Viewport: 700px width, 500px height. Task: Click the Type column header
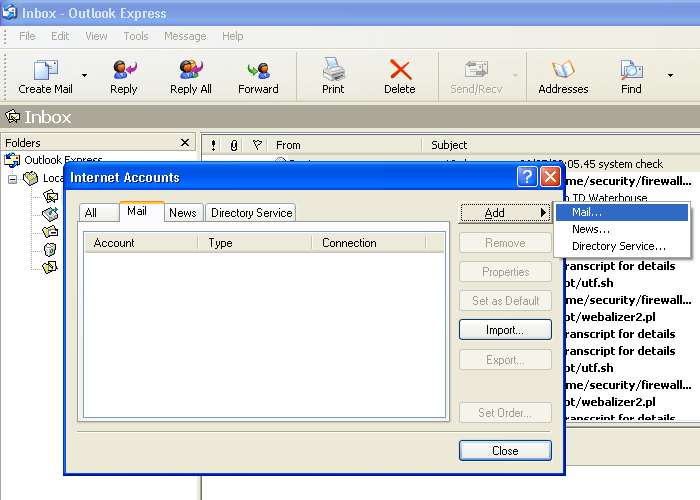click(254, 243)
